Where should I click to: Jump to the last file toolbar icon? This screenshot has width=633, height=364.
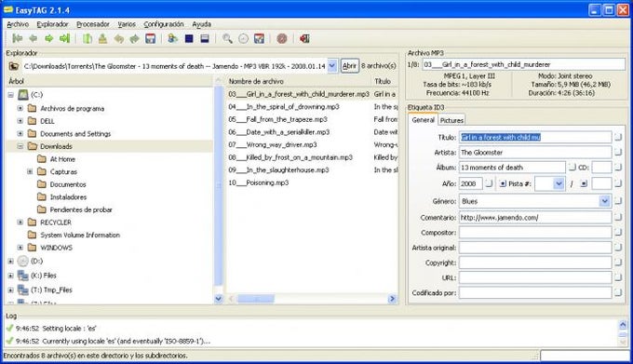(x=64, y=39)
